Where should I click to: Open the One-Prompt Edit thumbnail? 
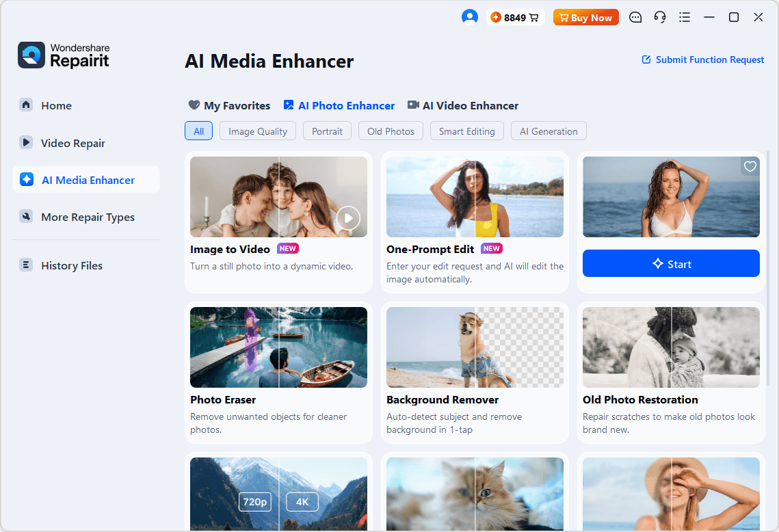pyautogui.click(x=475, y=197)
